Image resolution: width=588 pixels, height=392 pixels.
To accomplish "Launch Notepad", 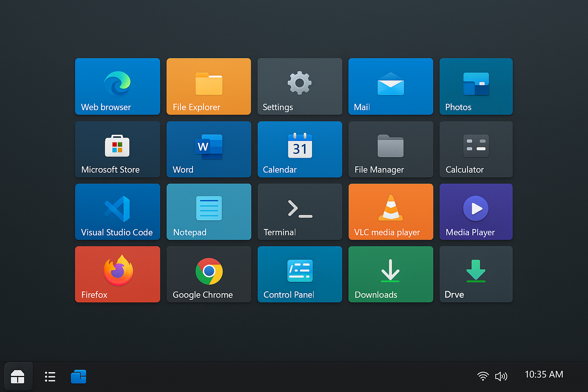I will pyautogui.click(x=208, y=212).
